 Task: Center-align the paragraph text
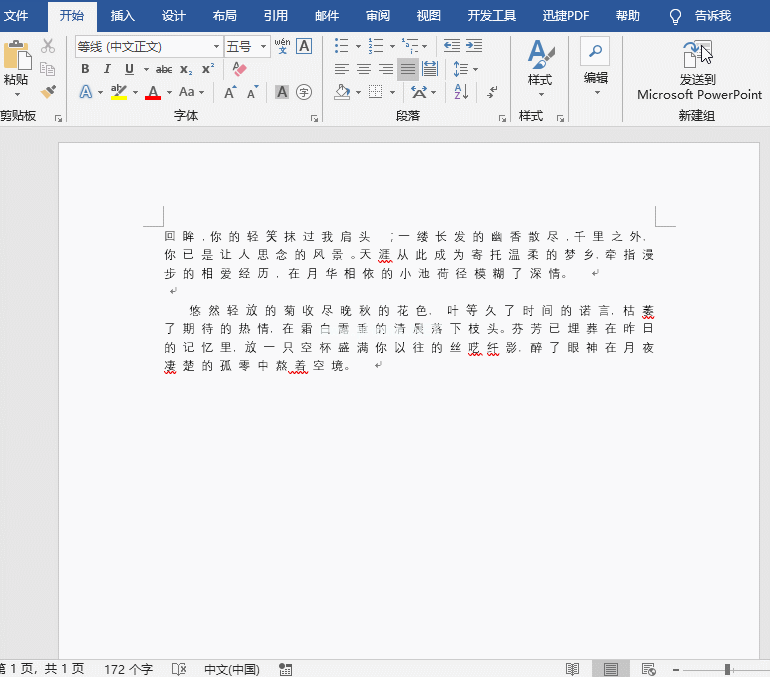click(x=364, y=69)
